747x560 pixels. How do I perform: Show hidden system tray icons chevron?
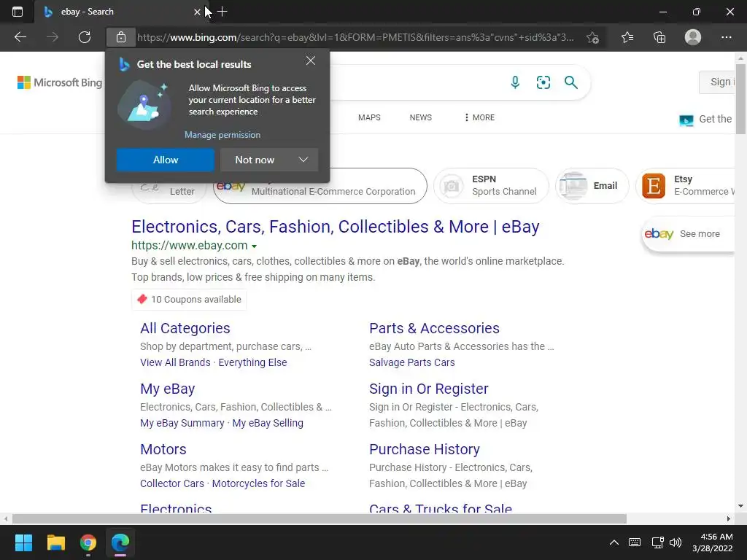coord(614,542)
